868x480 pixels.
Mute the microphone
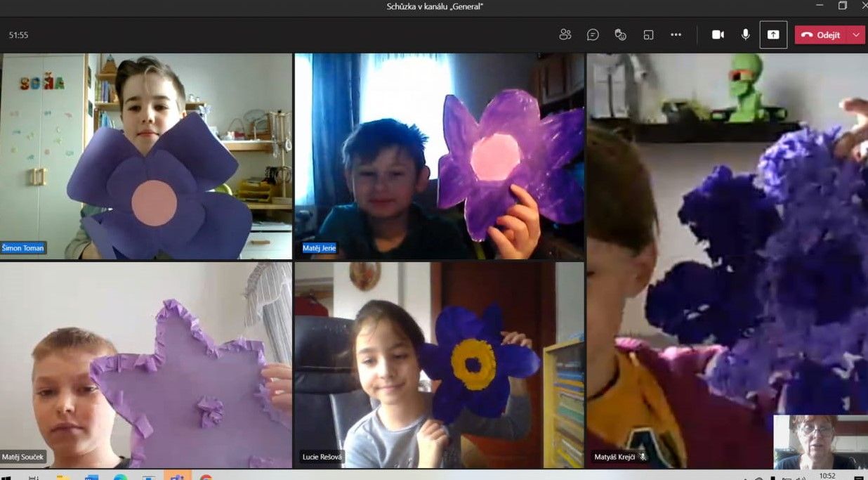click(x=745, y=34)
